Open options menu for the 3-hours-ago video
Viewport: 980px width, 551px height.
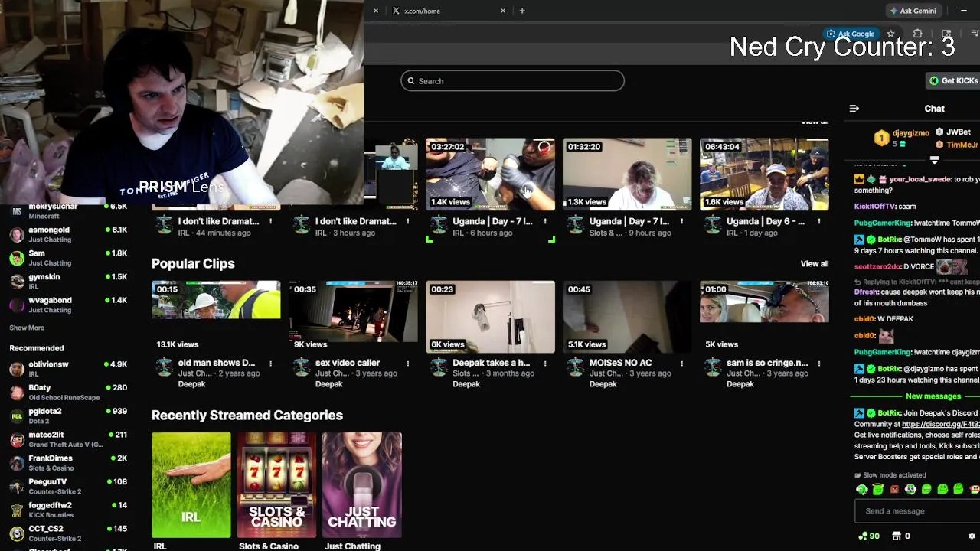pos(407,222)
